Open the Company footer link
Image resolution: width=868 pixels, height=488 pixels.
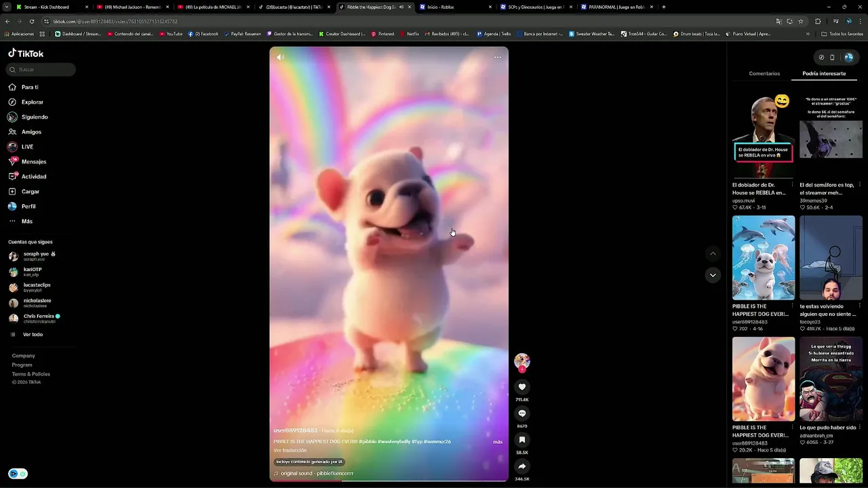tap(23, 356)
